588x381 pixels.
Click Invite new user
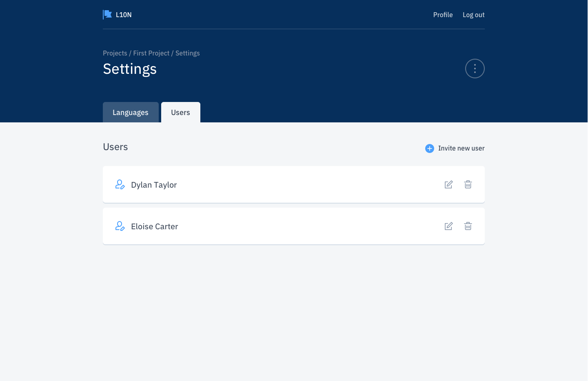[461, 148]
